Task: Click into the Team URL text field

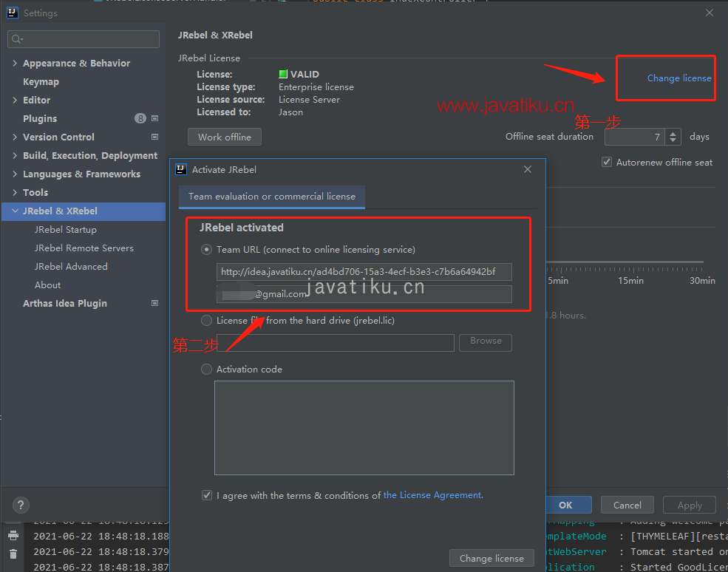Action: (x=364, y=272)
